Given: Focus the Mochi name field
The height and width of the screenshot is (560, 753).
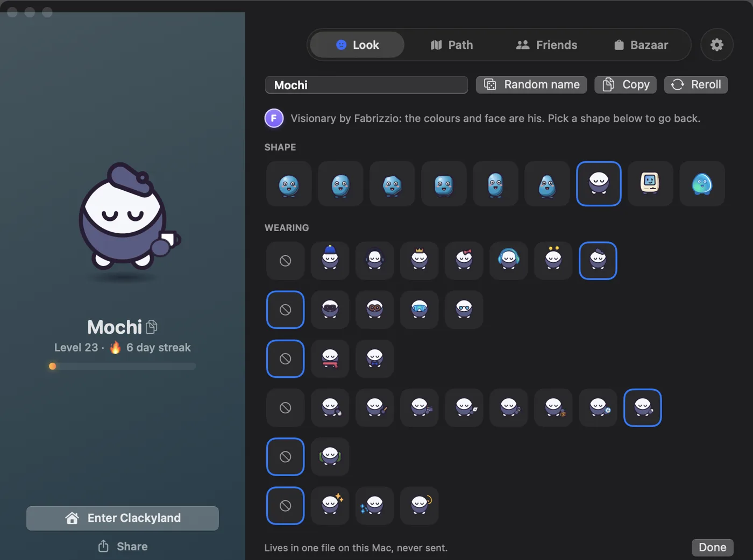Looking at the screenshot, I should (x=366, y=85).
